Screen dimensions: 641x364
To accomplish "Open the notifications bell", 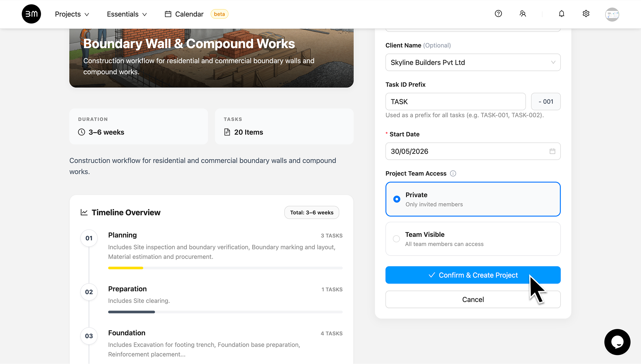I will 562,14.
